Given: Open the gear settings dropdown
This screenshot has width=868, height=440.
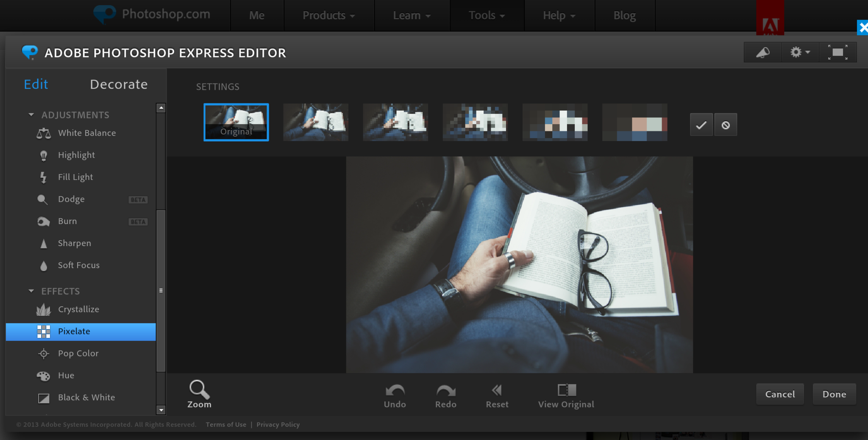Looking at the screenshot, I should [x=800, y=53].
